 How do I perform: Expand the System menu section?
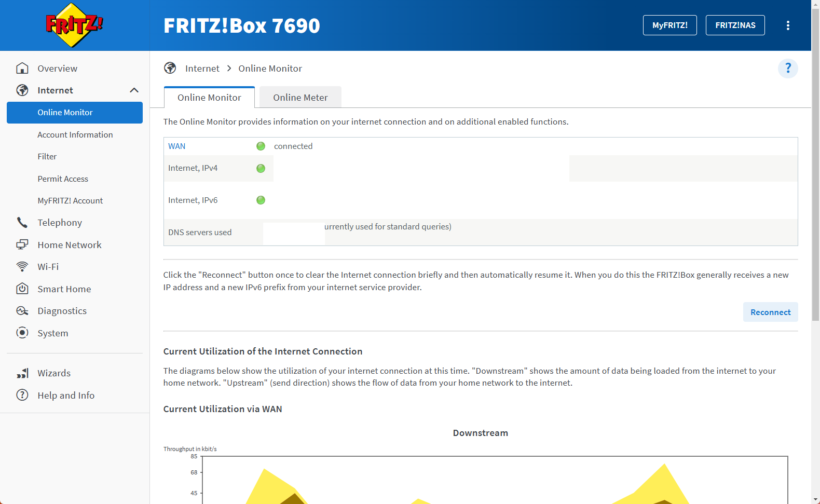[52, 333]
